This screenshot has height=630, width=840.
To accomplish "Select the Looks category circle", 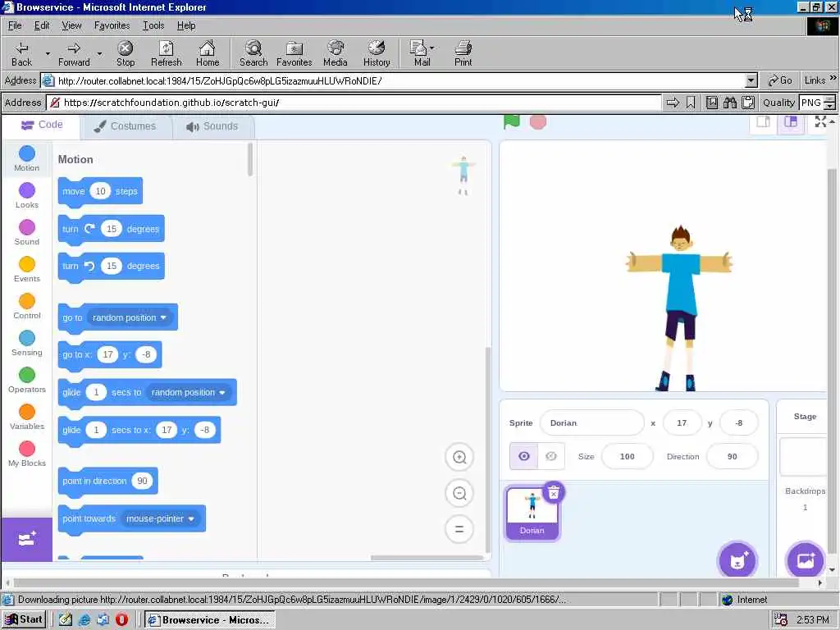I will 27,190.
